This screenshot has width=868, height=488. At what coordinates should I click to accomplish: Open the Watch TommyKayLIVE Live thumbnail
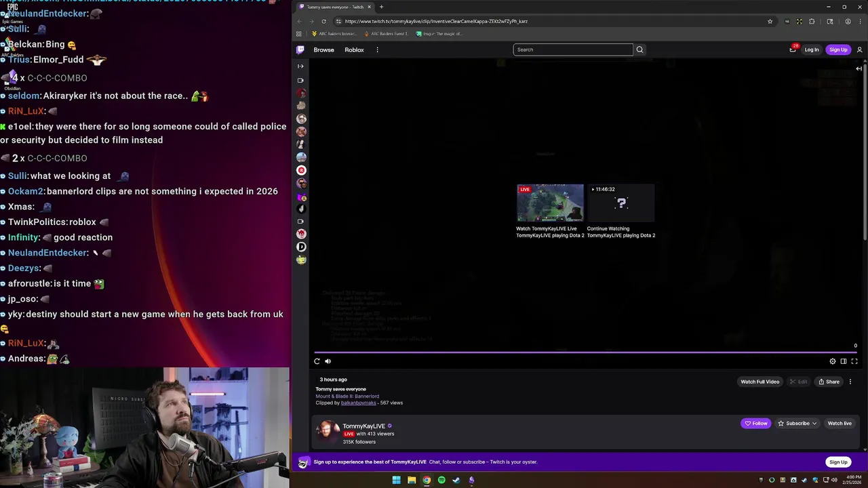[550, 203]
